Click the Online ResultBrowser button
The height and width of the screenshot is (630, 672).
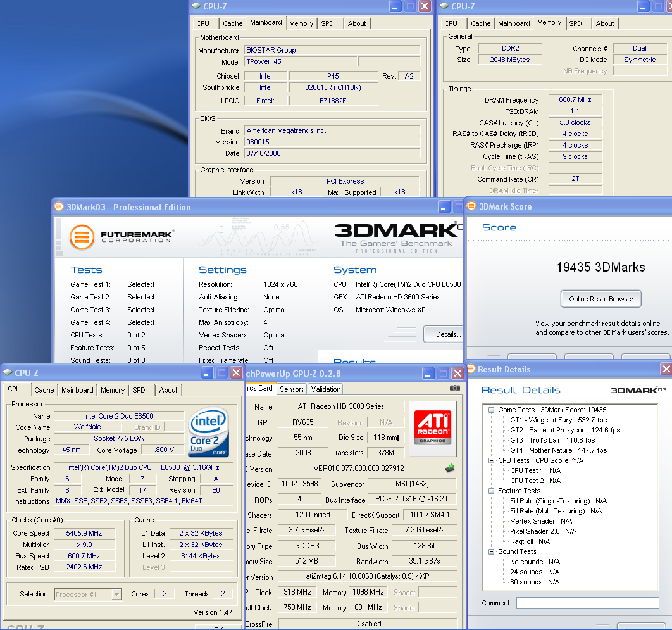point(601,299)
